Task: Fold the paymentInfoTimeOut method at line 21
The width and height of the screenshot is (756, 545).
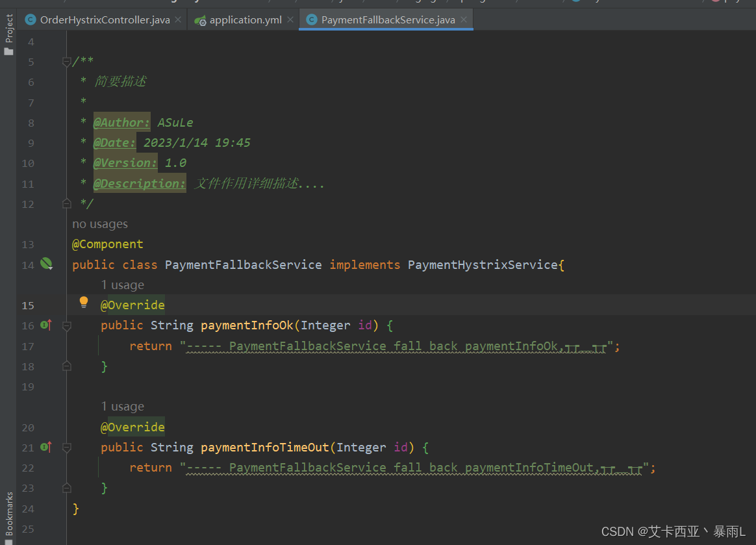Action: coord(67,448)
